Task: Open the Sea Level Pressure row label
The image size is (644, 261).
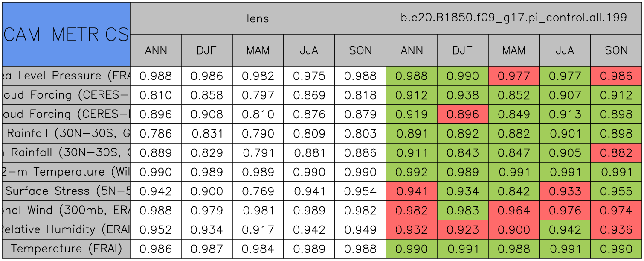Action: tap(66, 76)
